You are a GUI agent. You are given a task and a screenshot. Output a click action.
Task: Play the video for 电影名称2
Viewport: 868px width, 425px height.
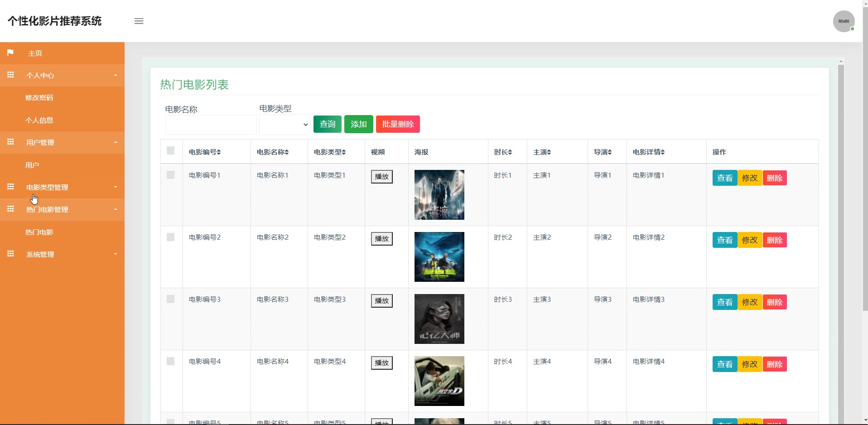(382, 239)
